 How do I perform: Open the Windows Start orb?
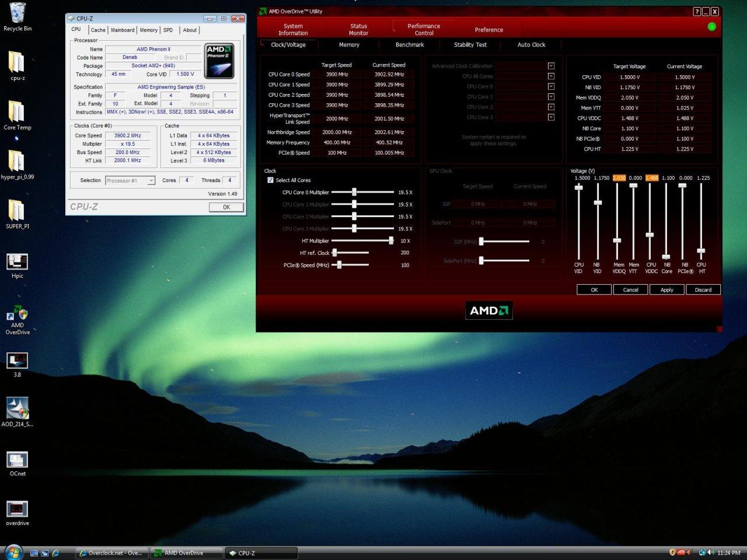[x=13, y=552]
